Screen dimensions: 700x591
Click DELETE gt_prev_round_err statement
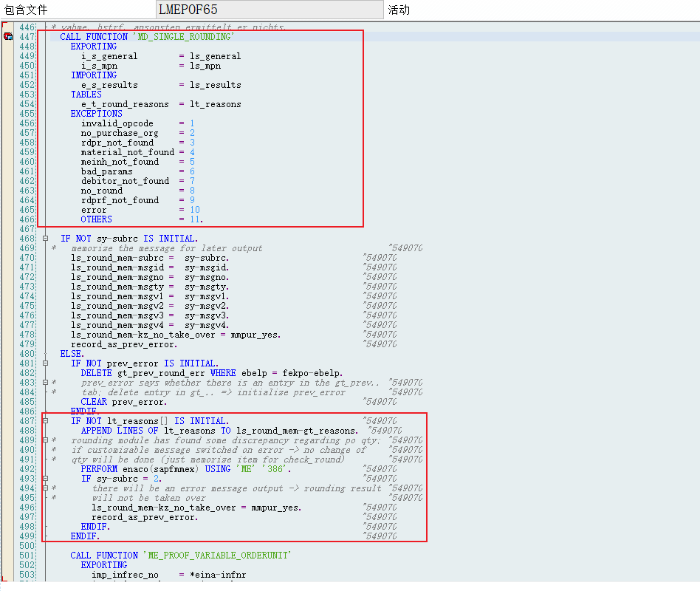pyautogui.click(x=143, y=373)
